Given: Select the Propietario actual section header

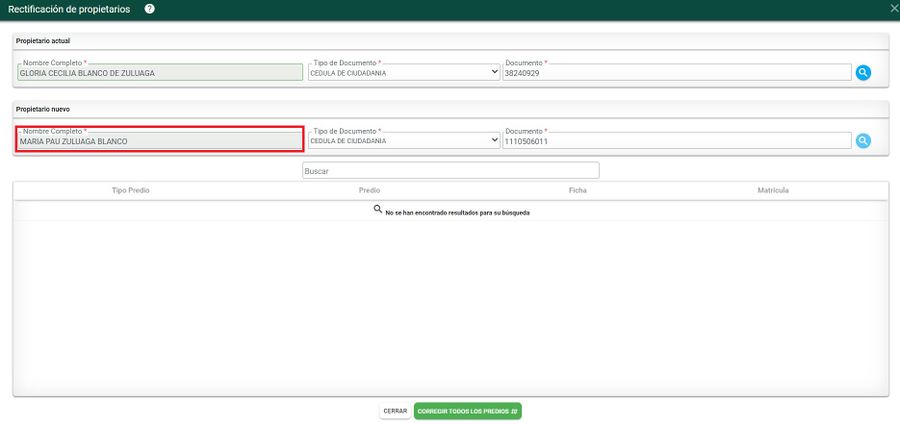Looking at the screenshot, I should (x=43, y=40).
